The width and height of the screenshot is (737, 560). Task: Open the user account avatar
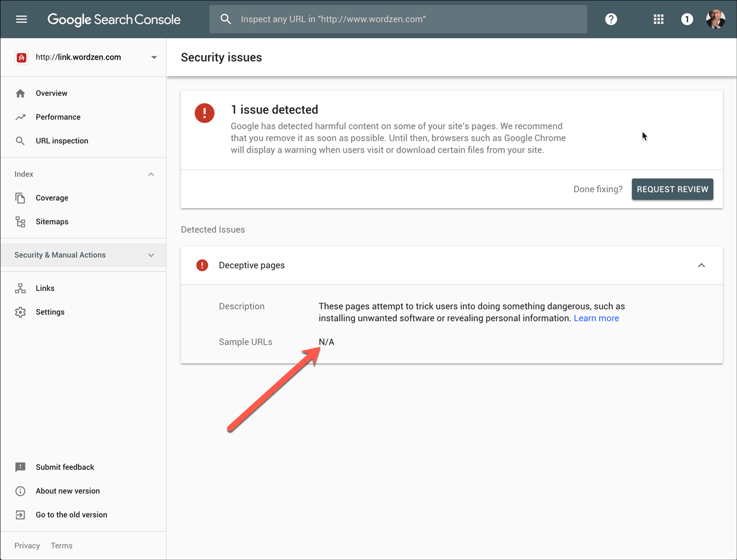(716, 19)
